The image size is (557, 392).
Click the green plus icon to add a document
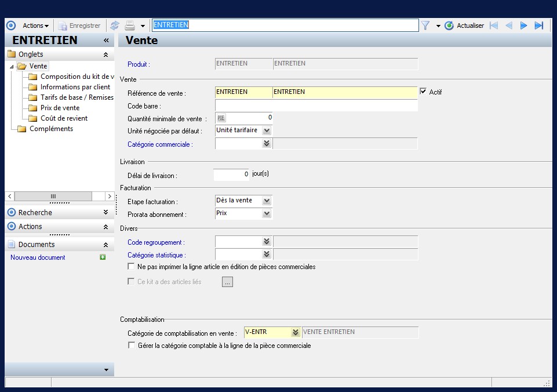tap(103, 257)
